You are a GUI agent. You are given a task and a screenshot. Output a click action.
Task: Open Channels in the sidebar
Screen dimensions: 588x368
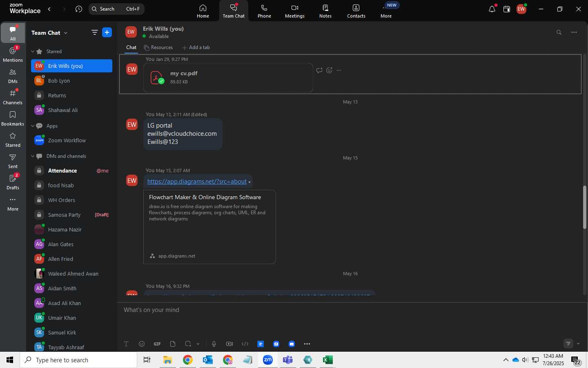pyautogui.click(x=13, y=97)
